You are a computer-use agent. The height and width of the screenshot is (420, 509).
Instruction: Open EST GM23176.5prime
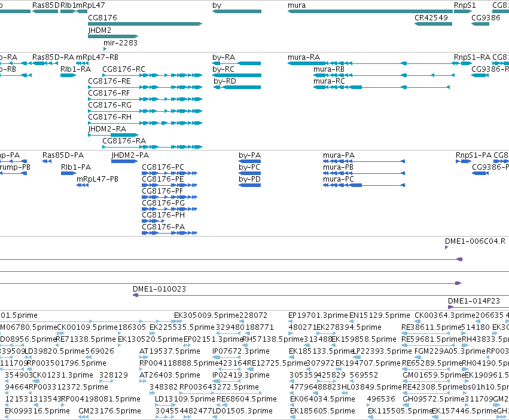click(x=109, y=411)
